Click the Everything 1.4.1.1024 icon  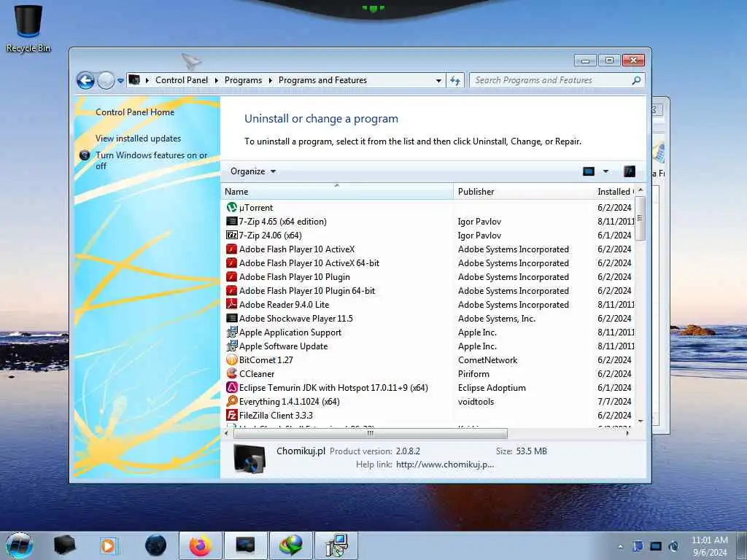coord(231,401)
